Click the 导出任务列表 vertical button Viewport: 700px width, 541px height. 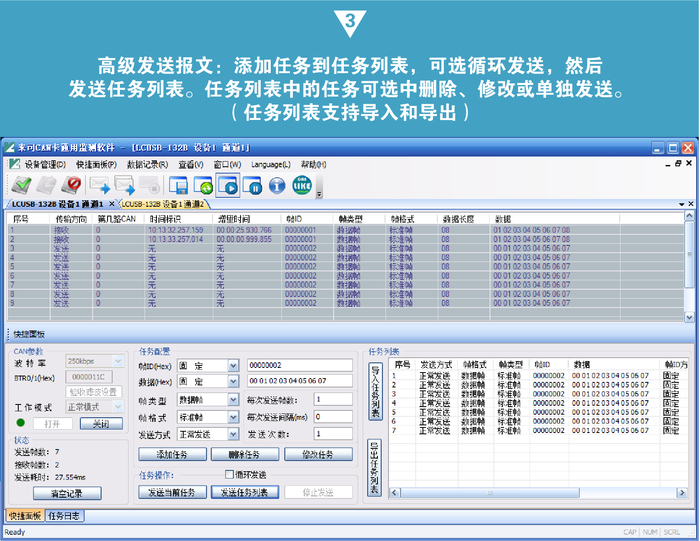click(375, 467)
